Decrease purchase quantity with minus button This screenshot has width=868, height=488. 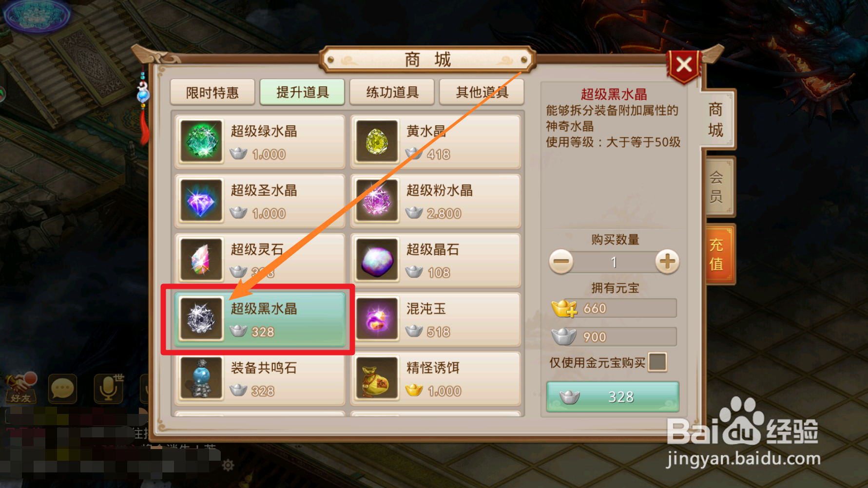point(561,262)
